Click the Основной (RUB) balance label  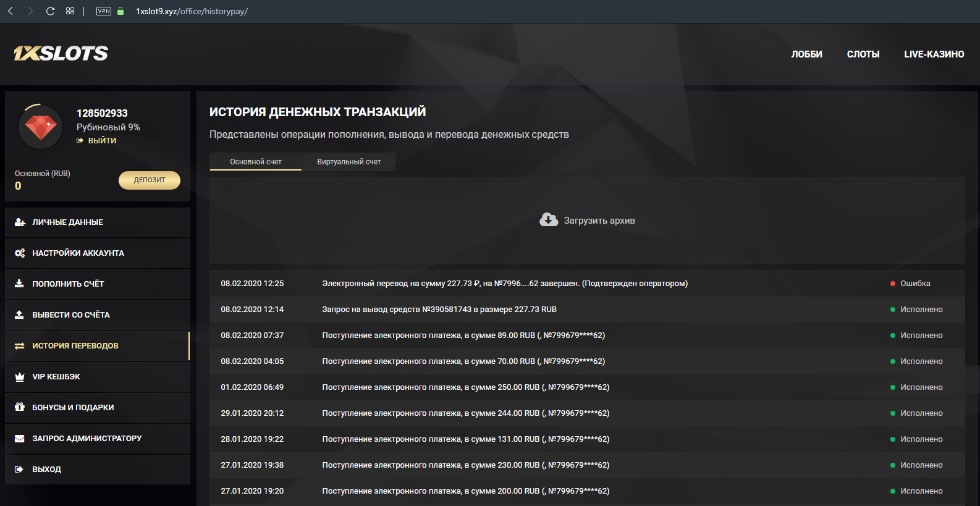point(43,174)
